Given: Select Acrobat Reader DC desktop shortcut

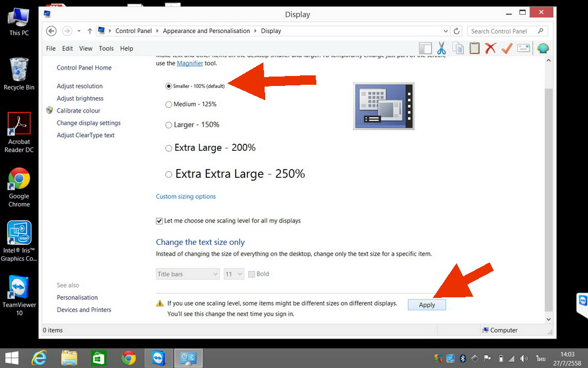Looking at the screenshot, I should (x=19, y=132).
